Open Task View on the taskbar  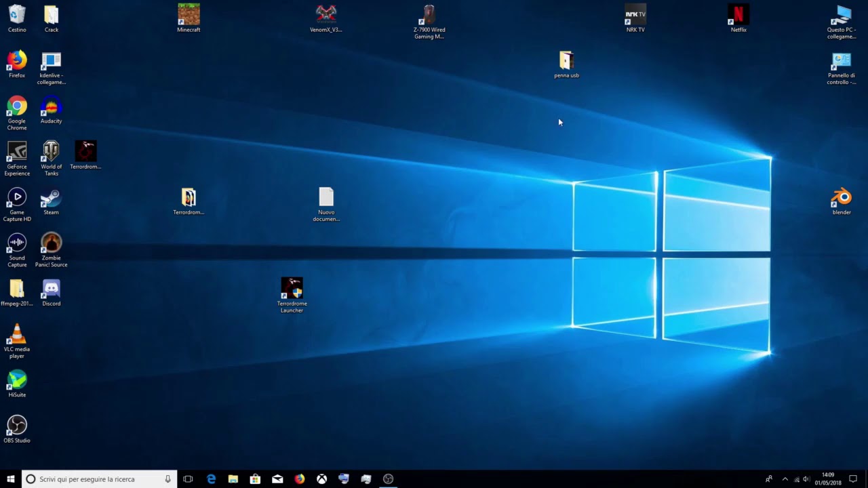tap(189, 479)
